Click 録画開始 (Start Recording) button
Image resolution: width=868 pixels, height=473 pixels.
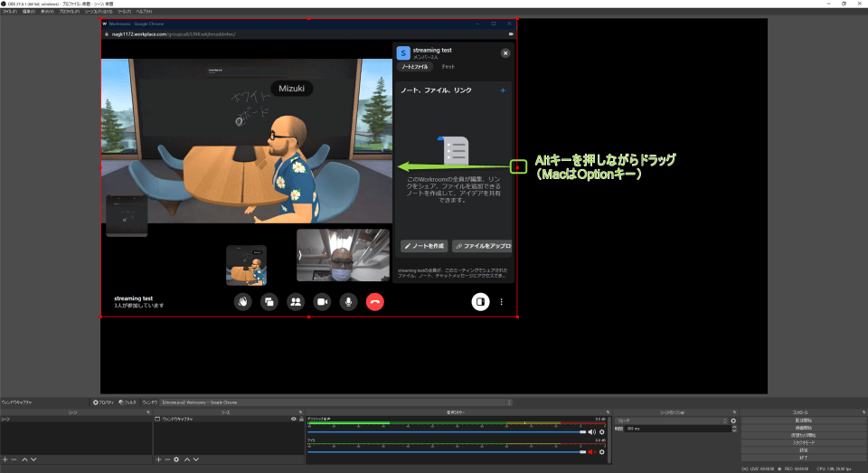pos(803,428)
